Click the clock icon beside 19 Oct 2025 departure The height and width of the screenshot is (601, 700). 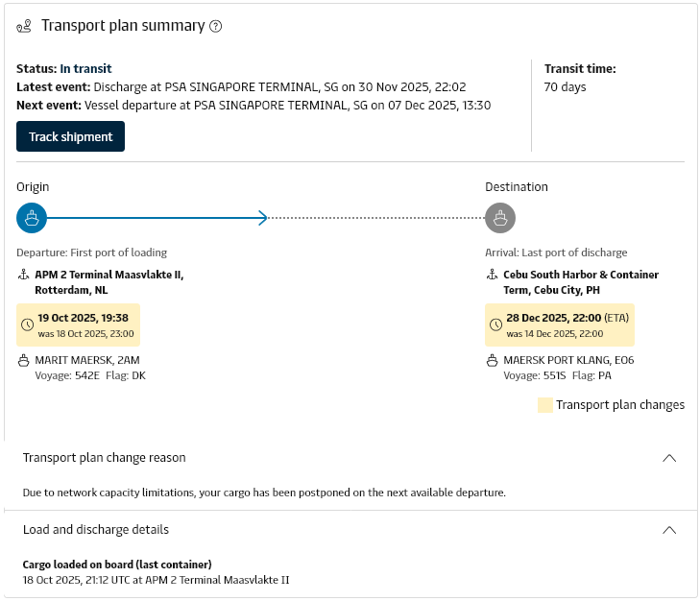27,325
